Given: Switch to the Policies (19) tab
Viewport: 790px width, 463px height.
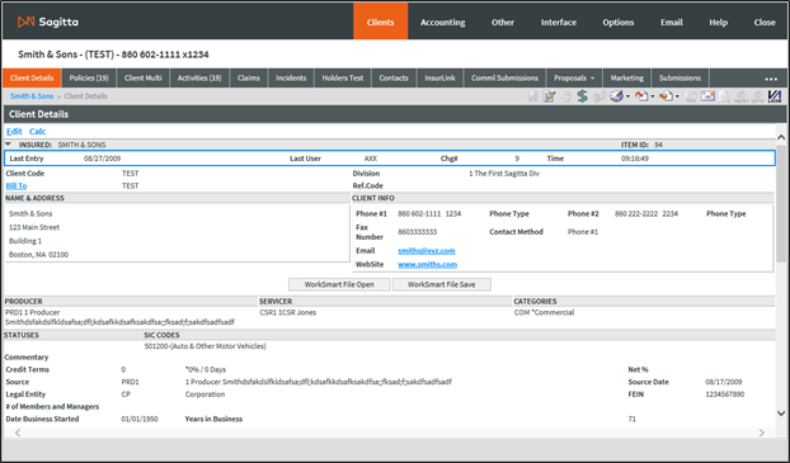Looking at the screenshot, I should 89,77.
